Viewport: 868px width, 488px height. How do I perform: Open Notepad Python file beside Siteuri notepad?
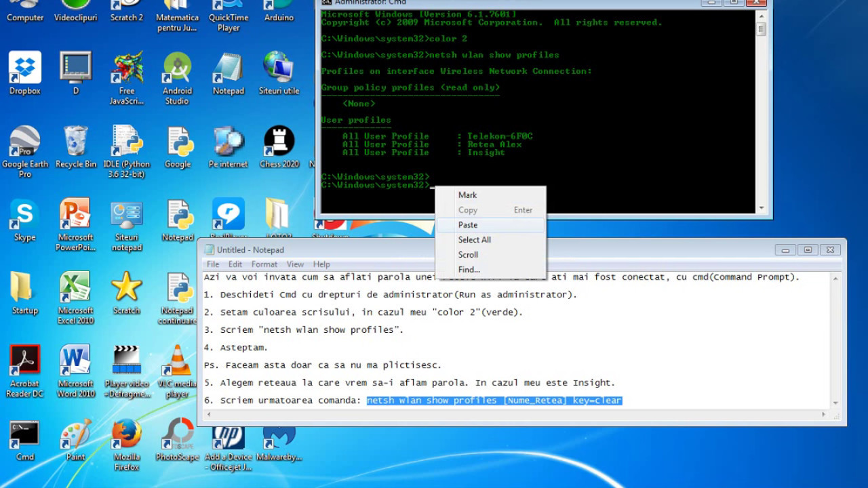point(178,220)
